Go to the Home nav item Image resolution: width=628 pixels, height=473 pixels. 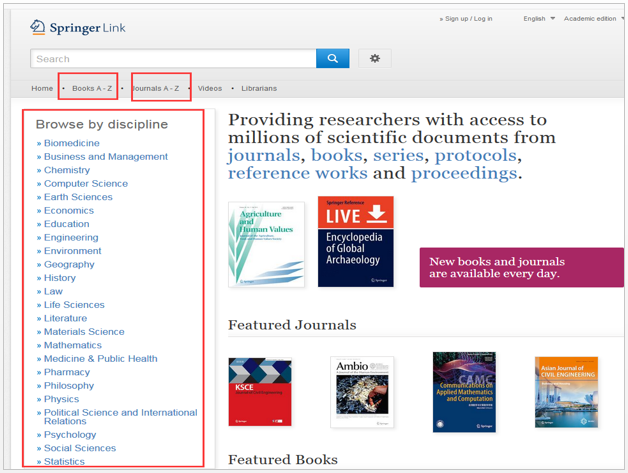(42, 88)
